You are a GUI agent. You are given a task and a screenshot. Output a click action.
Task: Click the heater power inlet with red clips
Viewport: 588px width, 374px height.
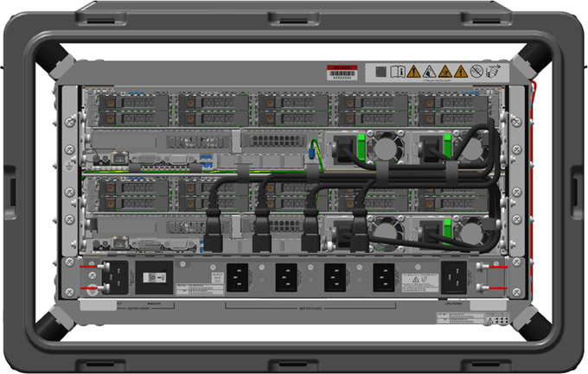pyautogui.click(x=115, y=277)
